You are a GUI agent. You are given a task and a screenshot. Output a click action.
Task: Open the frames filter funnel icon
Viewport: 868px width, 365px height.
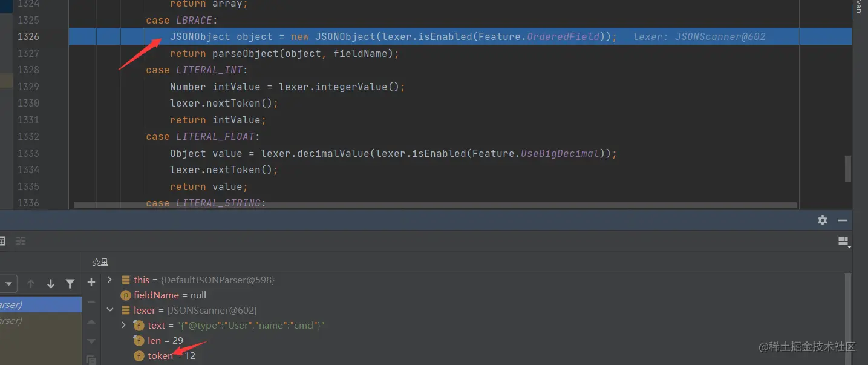pyautogui.click(x=70, y=283)
